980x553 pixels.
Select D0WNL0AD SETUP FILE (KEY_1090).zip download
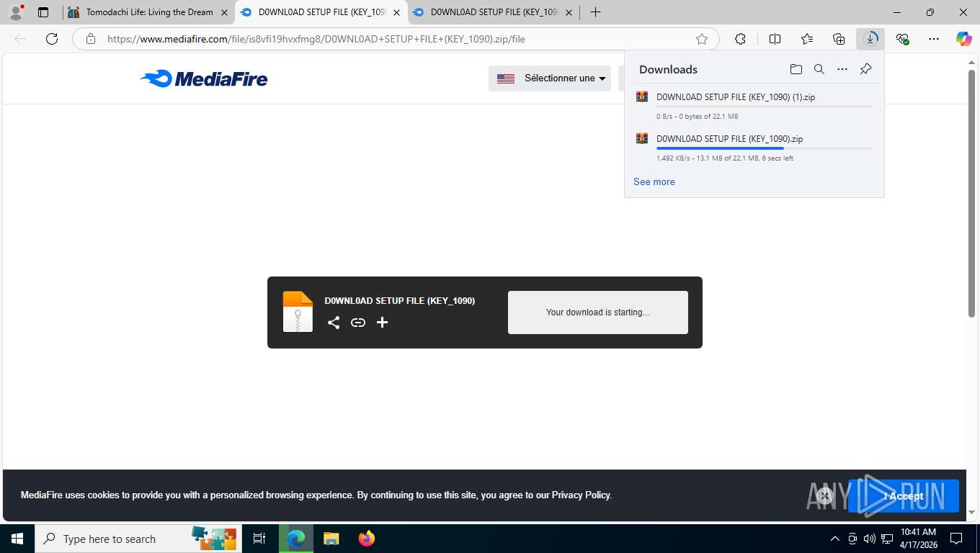[754, 148]
